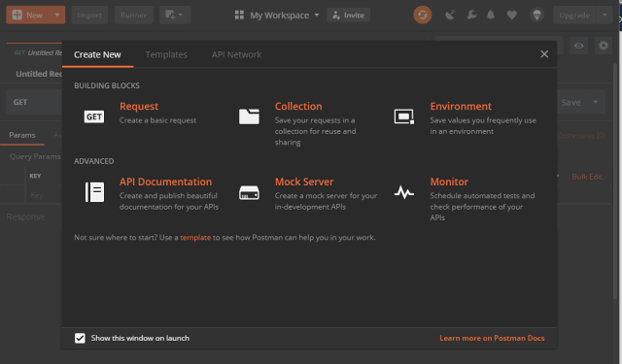Open the Request link
The width and height of the screenshot is (622, 364).
click(x=139, y=106)
